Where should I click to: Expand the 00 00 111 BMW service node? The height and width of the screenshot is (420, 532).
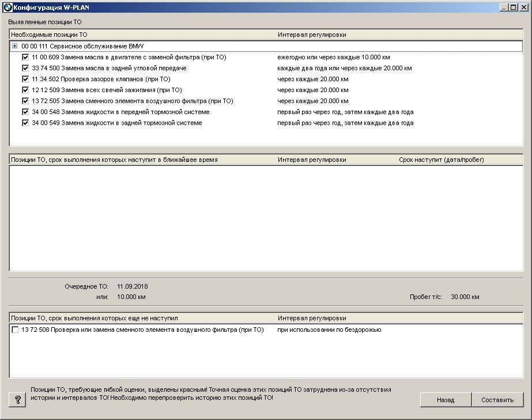click(x=14, y=46)
